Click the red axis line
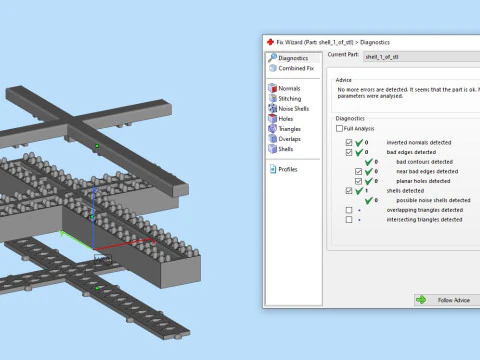Image resolution: width=480 pixels, height=360 pixels. click(125, 244)
